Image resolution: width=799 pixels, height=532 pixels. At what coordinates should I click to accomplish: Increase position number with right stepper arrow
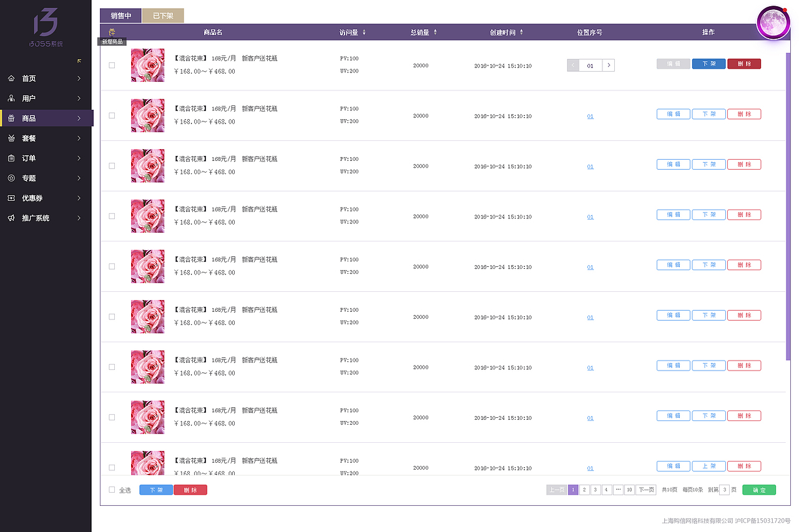tap(609, 65)
